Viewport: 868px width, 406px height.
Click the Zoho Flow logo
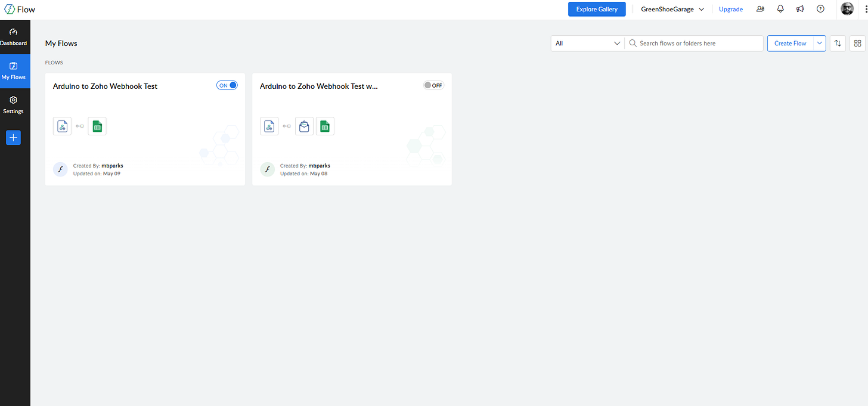tap(20, 9)
